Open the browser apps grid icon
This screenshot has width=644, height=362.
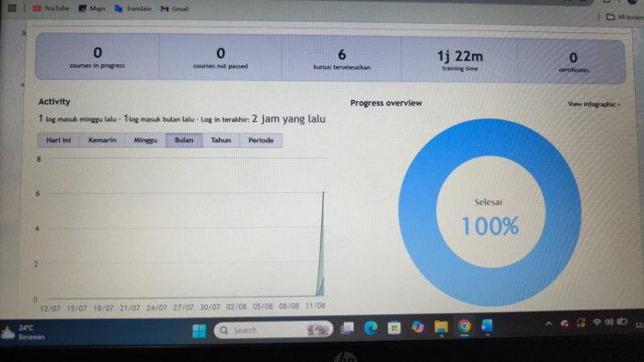pyautogui.click(x=12, y=7)
